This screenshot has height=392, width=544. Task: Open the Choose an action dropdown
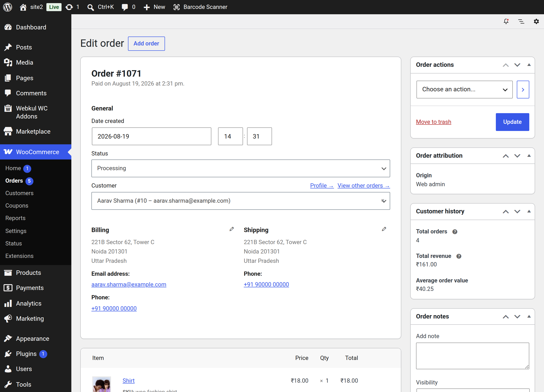[464, 90]
